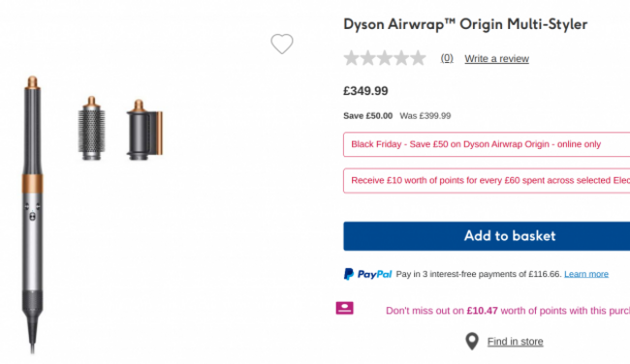Click the £349.99 price text
Image resolution: width=630 pixels, height=364 pixels.
click(365, 91)
